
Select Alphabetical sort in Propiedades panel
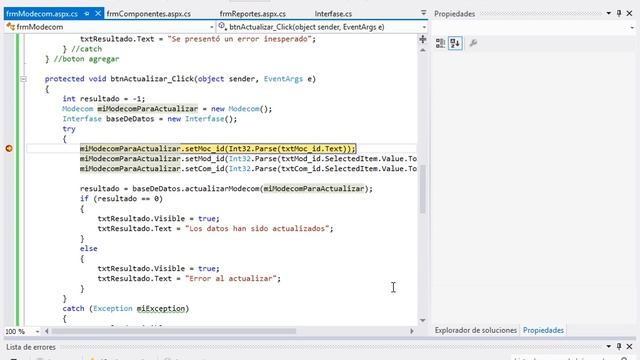(455, 43)
